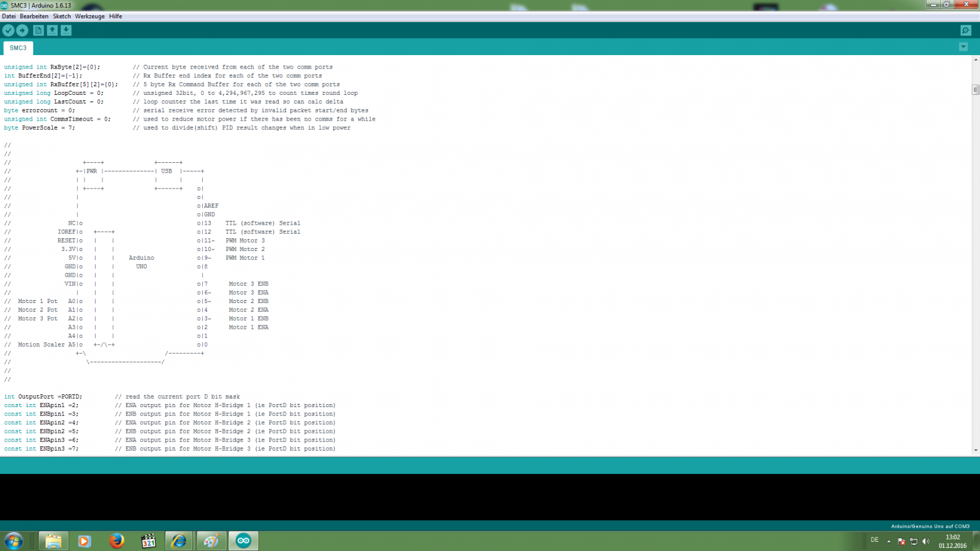Click 'Motion Scaler A5' comment text
Viewport: 980px width, 551px height.
[x=47, y=345]
